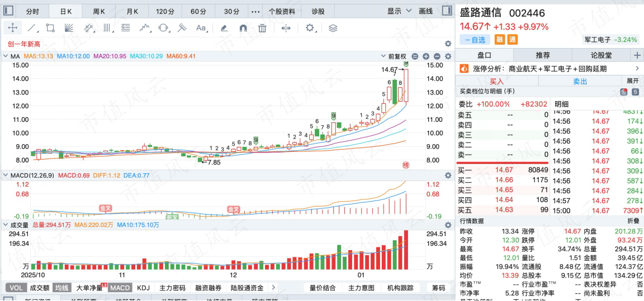The width and height of the screenshot is (644, 301).
Task: Remove stock from 自选 watchlist
Action: [475, 40]
